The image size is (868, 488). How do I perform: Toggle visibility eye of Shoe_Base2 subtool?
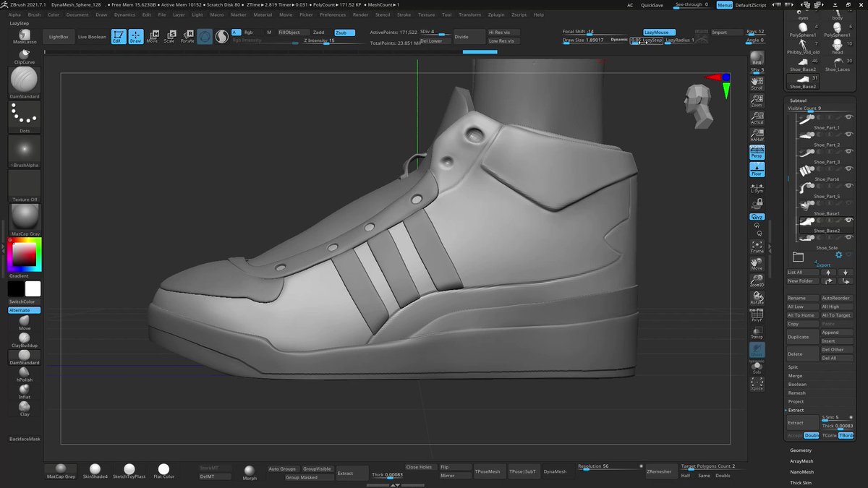pyautogui.click(x=849, y=221)
